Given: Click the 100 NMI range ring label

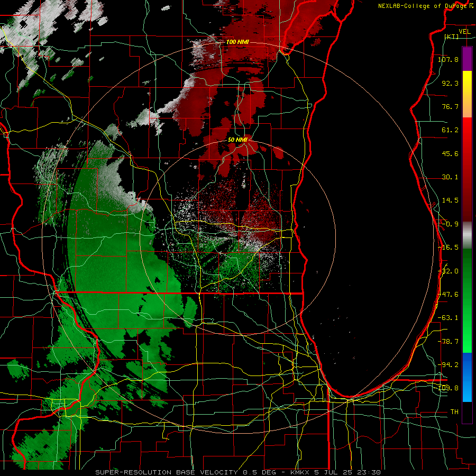Looking at the screenshot, I should coord(237,42).
